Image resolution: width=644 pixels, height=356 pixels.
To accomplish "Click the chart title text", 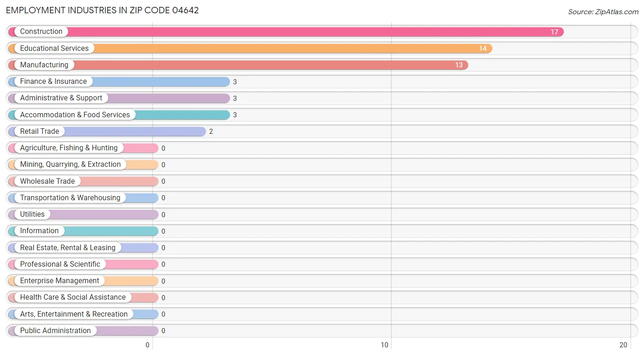I will point(102,10).
